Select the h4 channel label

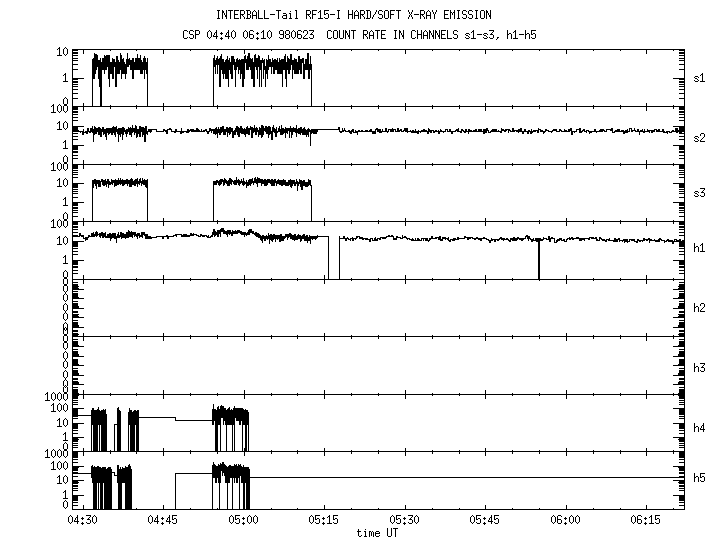[x=700, y=428]
